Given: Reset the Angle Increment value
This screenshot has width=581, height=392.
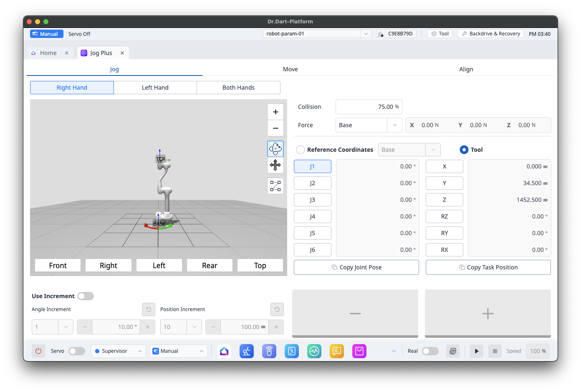Looking at the screenshot, I should point(149,309).
